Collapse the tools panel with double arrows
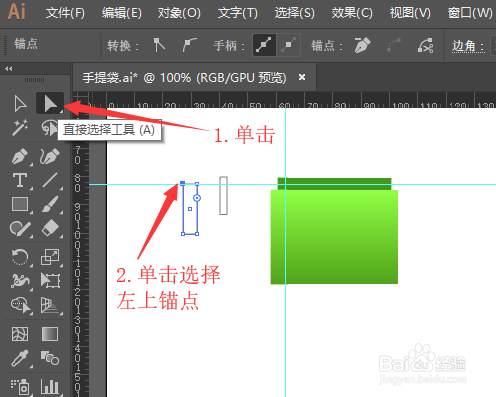 click(9, 69)
